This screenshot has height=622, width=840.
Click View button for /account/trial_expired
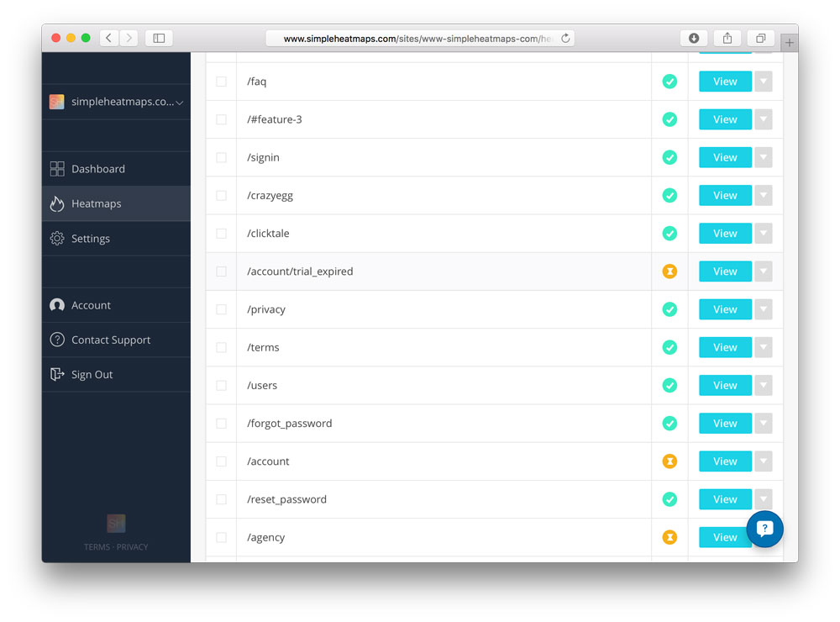(x=725, y=271)
